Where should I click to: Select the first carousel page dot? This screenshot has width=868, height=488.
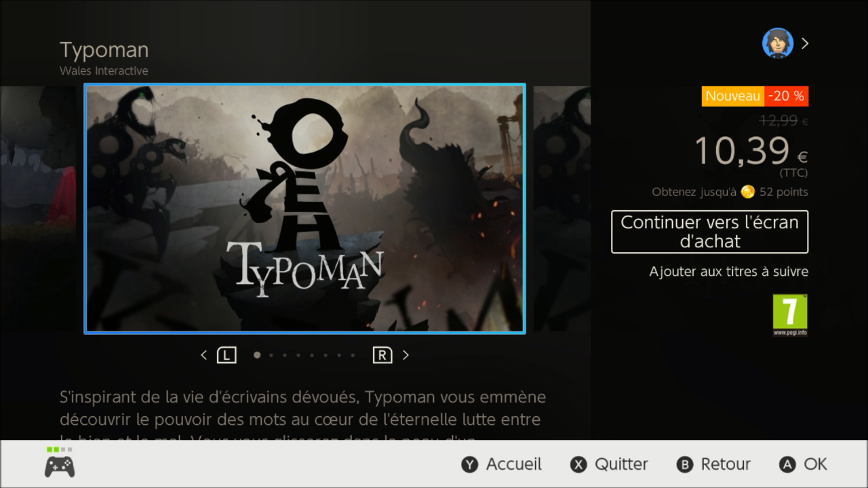257,354
